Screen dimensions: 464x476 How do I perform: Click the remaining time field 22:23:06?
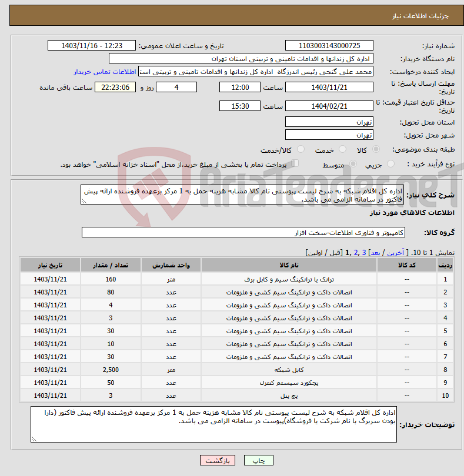pos(115,88)
